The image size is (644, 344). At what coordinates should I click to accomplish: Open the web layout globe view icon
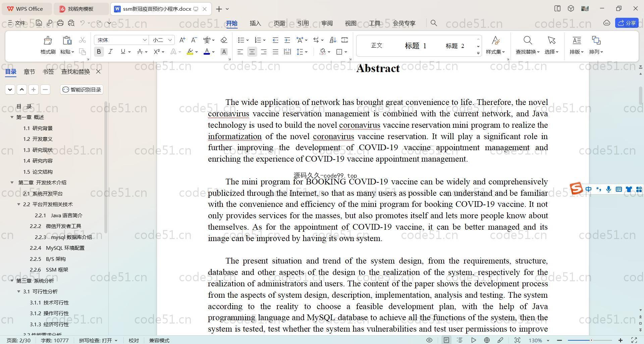pos(487,340)
